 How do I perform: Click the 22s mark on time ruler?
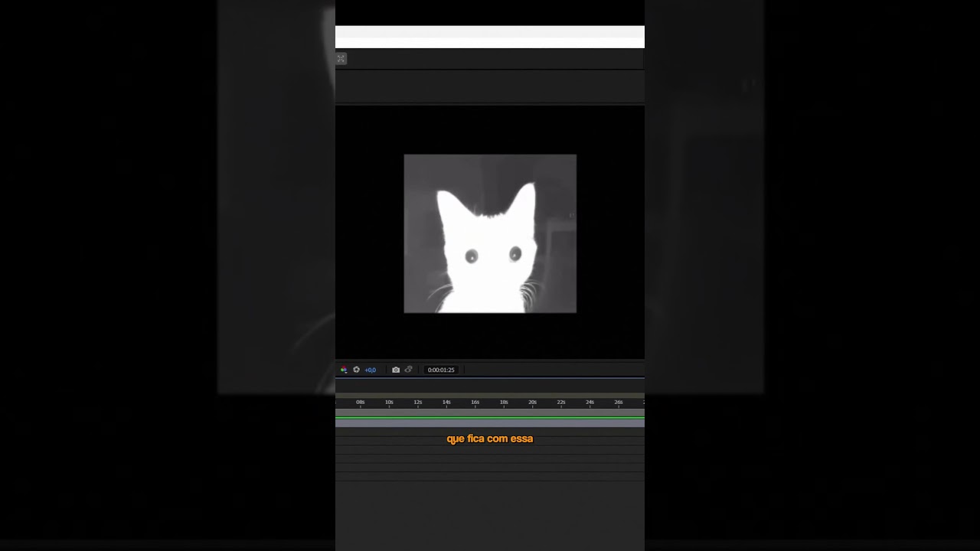[x=561, y=402]
